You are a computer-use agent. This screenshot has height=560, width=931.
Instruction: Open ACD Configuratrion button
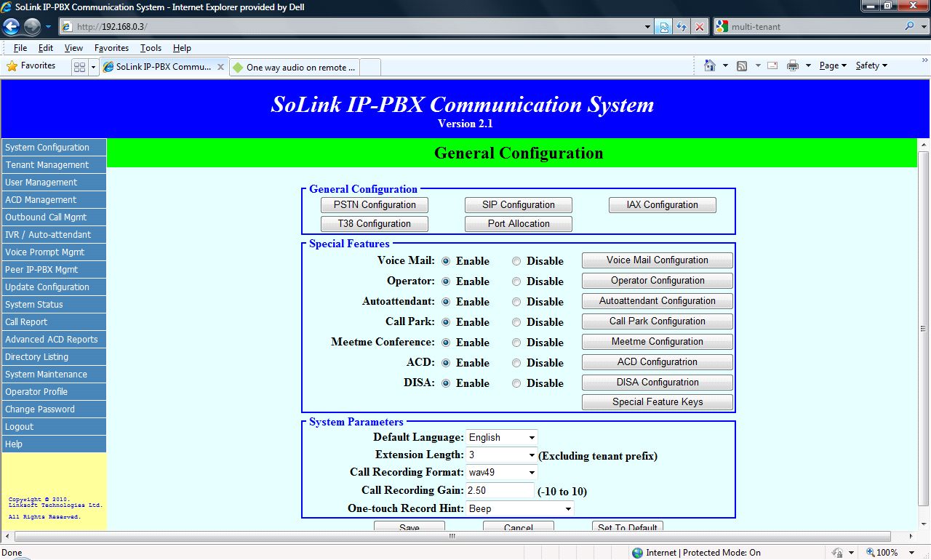coord(658,362)
